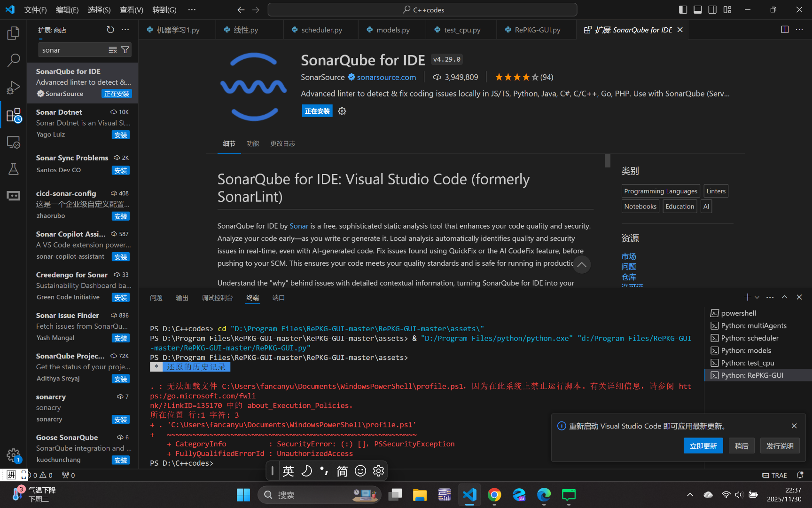Screen dimensions: 812x508
Task: Click the filter extensions funnel icon
Action: click(125, 50)
